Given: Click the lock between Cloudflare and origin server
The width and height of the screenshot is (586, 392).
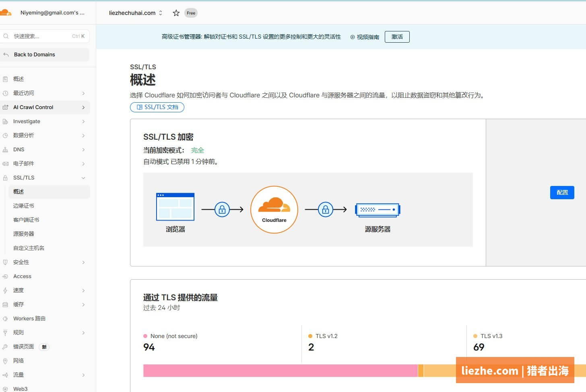Looking at the screenshot, I should click(x=326, y=209).
